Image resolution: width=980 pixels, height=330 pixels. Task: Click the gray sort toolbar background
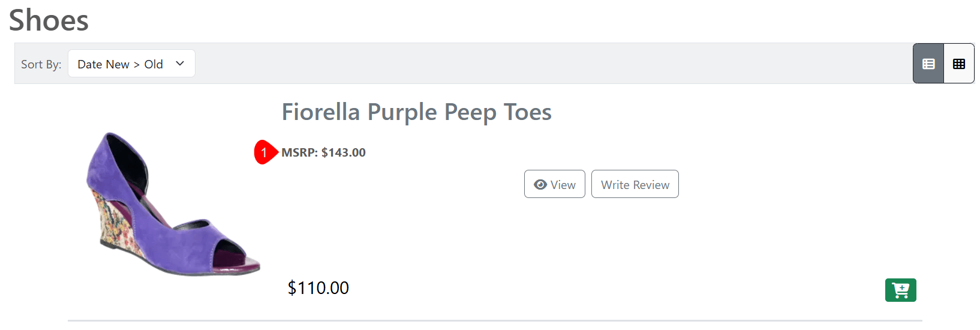(540, 64)
